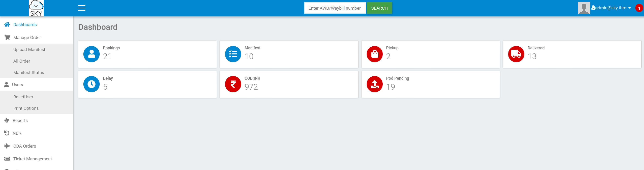
Task: Click the Pod Pending upload icon
Action: (x=374, y=84)
